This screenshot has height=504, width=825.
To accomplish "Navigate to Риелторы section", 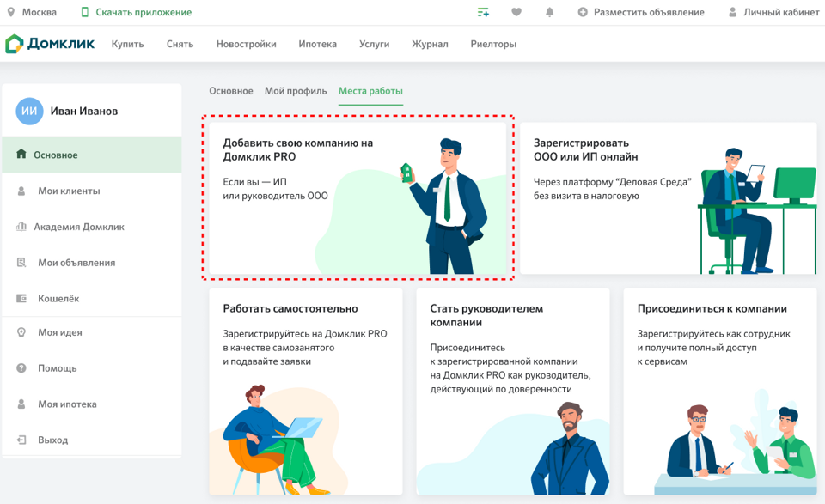I will click(x=493, y=44).
